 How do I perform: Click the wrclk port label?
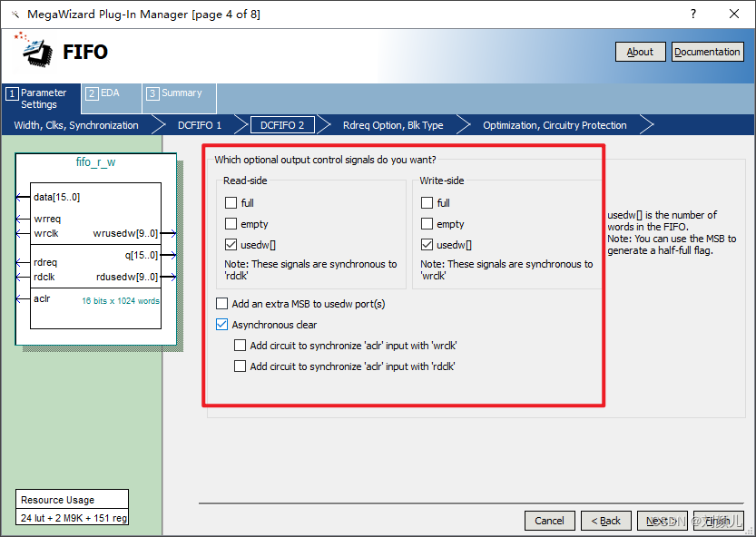(45, 233)
